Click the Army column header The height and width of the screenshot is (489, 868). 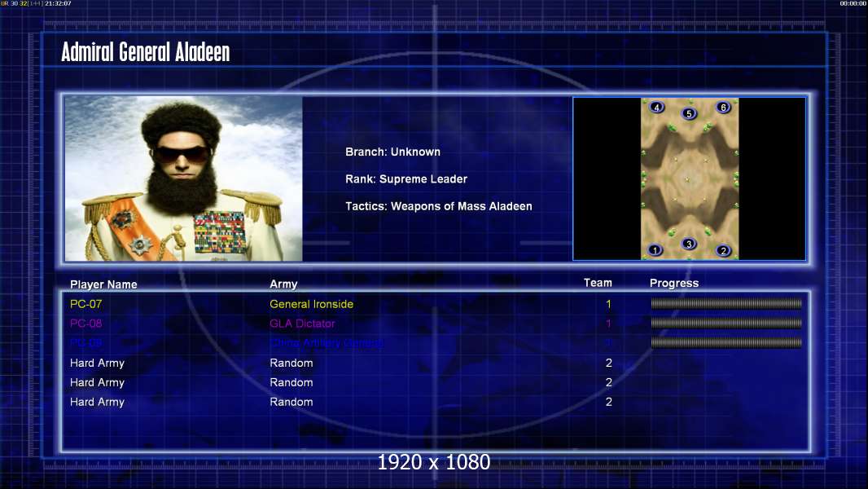[283, 284]
